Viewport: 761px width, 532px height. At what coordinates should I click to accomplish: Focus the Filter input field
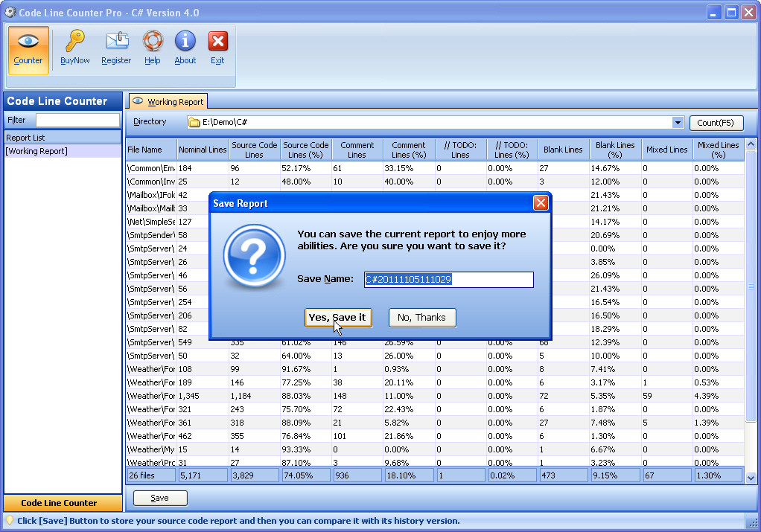coord(77,121)
